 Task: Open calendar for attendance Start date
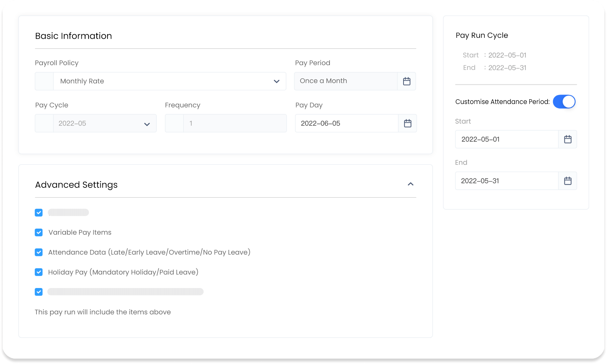568,139
